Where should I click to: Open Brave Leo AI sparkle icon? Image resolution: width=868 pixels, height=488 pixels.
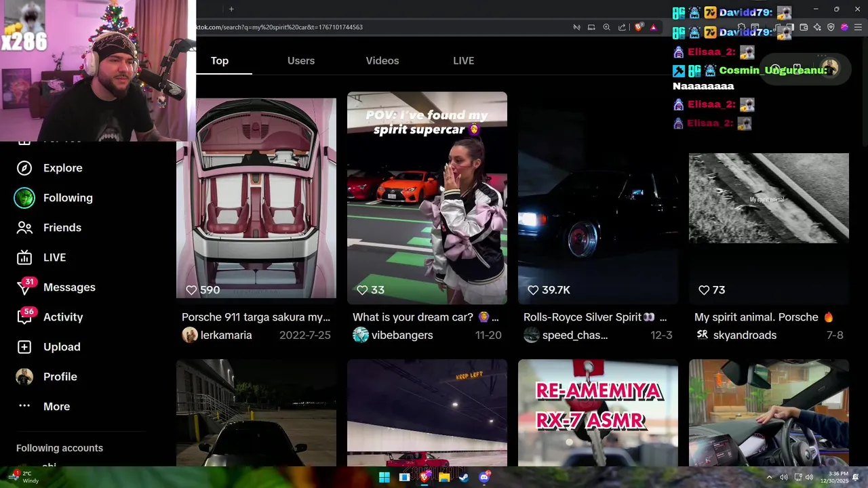point(817,27)
